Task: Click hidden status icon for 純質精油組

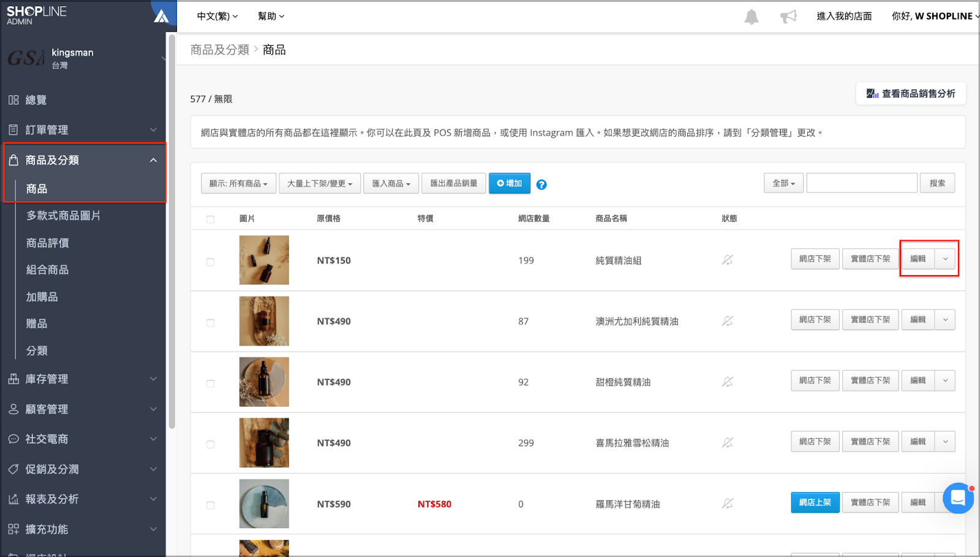Action: tap(728, 260)
